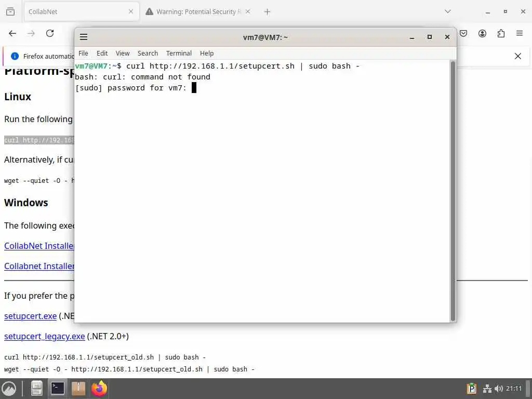532x399 pixels.
Task: List all Firefox tabs chevron
Action: click(448, 11)
